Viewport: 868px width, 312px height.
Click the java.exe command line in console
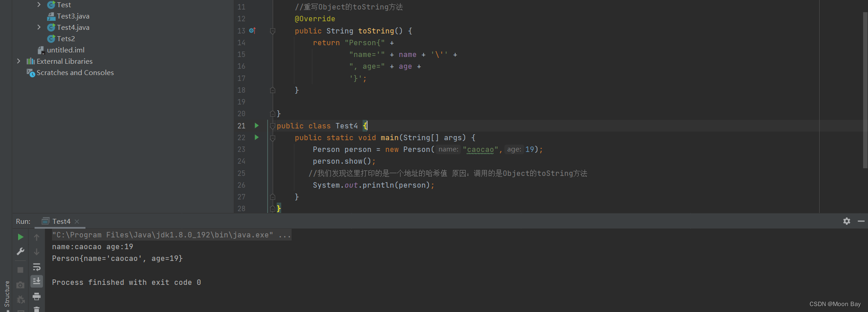171,235
